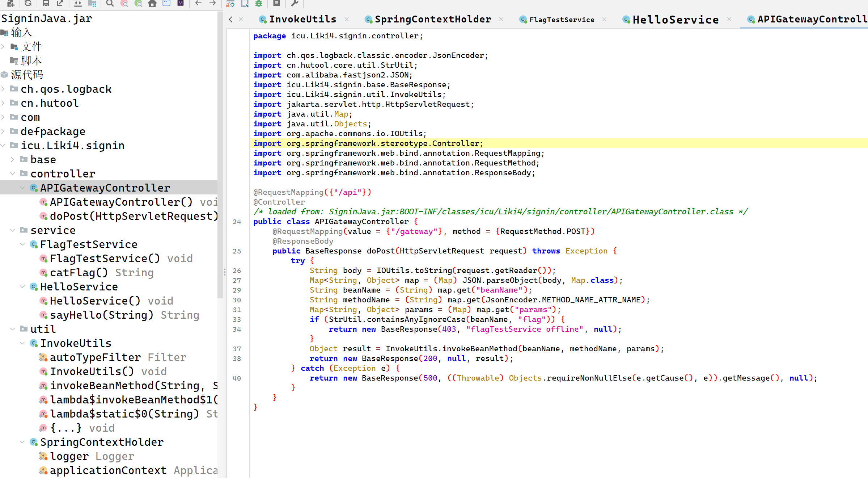Expand the ch.qos.logback package

pyautogui.click(x=3, y=89)
